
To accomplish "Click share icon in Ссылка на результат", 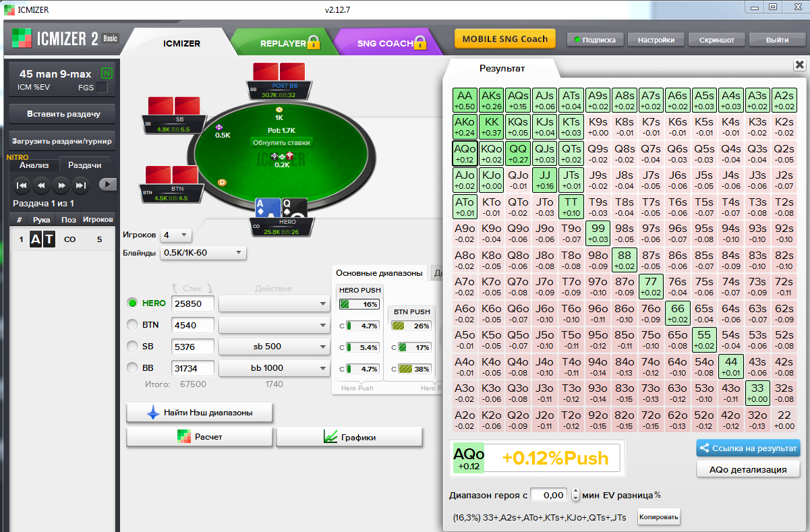I will tap(705, 448).
